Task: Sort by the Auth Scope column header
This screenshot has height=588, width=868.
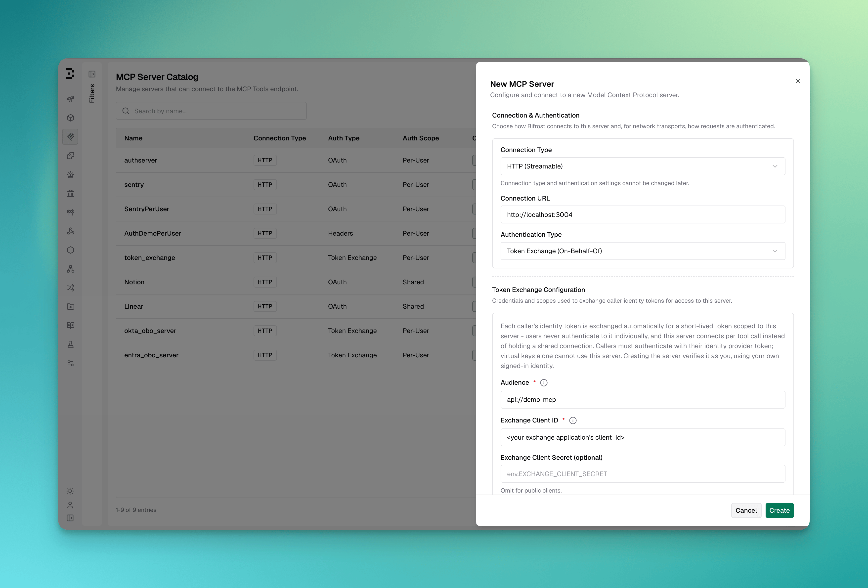Action: (x=421, y=138)
